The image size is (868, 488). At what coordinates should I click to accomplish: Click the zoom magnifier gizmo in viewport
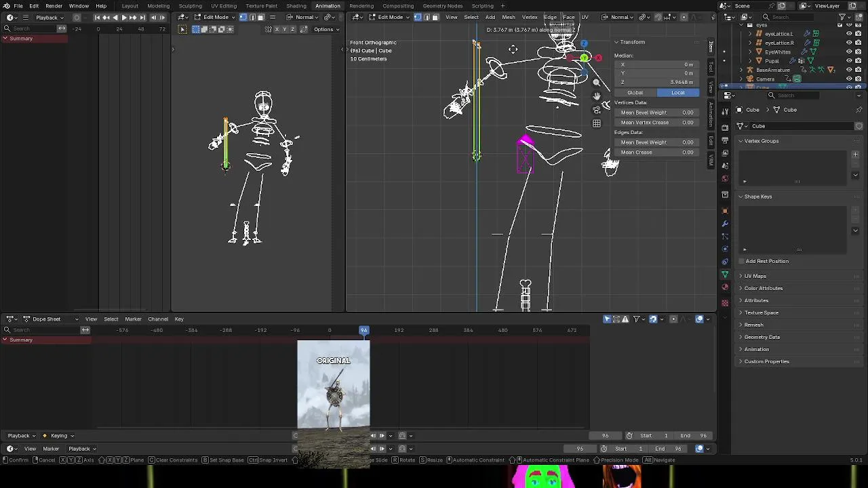(x=597, y=82)
